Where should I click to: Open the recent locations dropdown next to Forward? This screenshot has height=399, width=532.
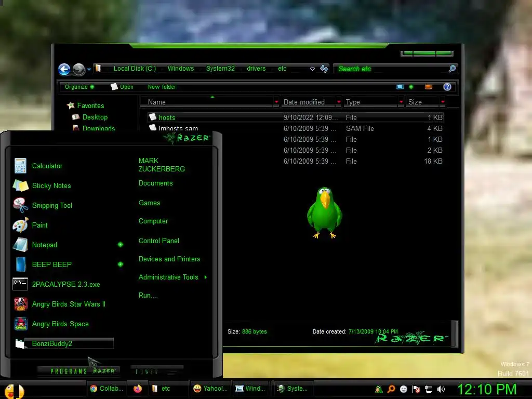point(89,70)
